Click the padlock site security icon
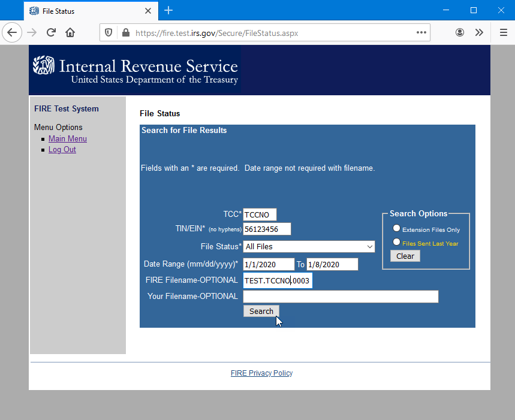 [125, 33]
